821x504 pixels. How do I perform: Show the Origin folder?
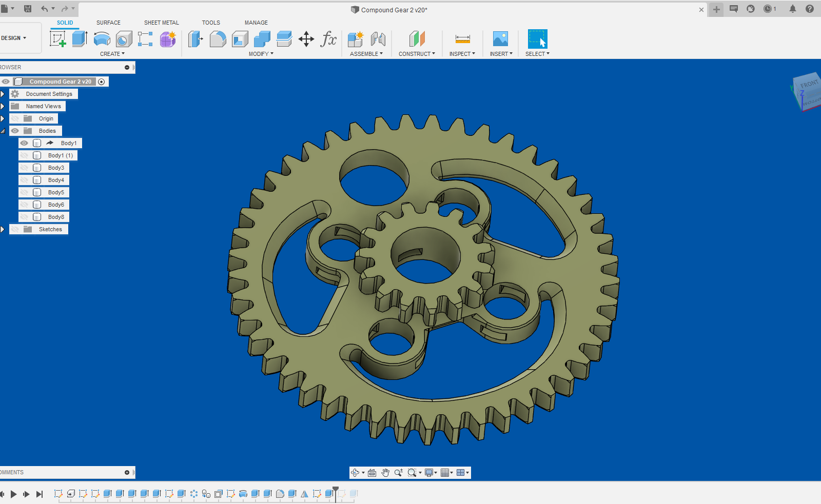coord(15,118)
